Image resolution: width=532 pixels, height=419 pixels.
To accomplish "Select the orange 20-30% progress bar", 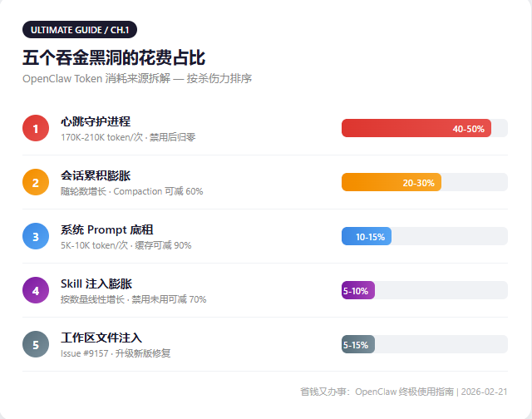I will [x=392, y=182].
